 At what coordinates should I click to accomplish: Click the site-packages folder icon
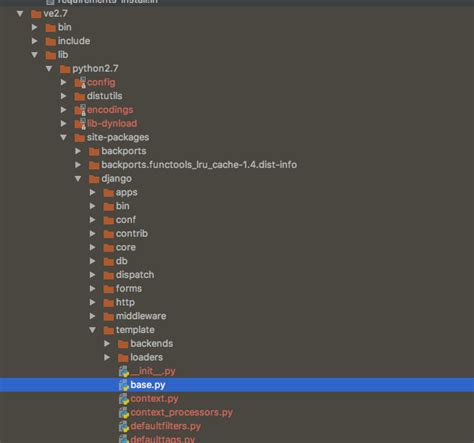pos(79,138)
